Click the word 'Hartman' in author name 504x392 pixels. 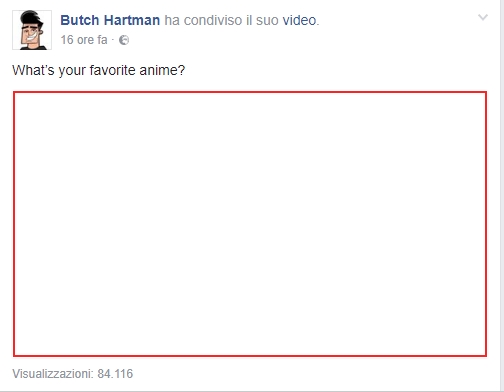132,20
